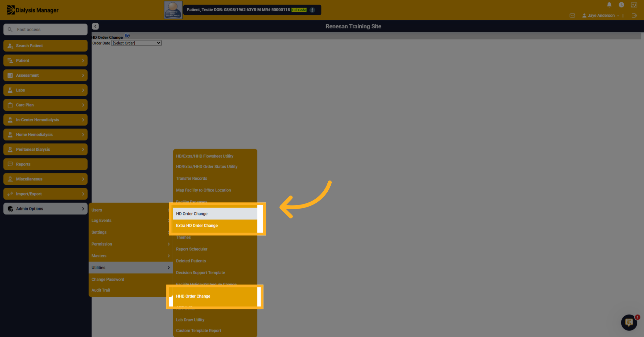Open the Import/Export sidebar button
The height and width of the screenshot is (337, 644).
(x=45, y=194)
